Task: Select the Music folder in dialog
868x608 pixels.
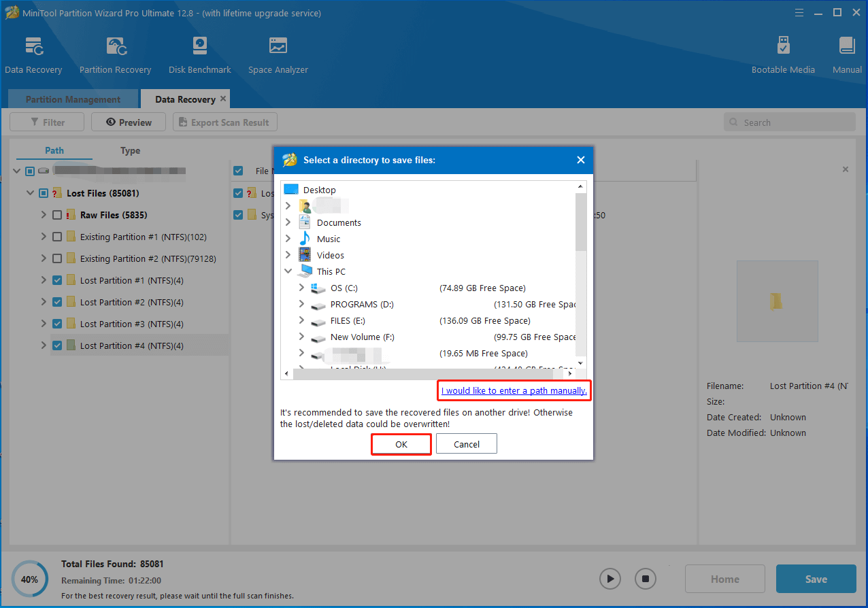Action: point(329,239)
